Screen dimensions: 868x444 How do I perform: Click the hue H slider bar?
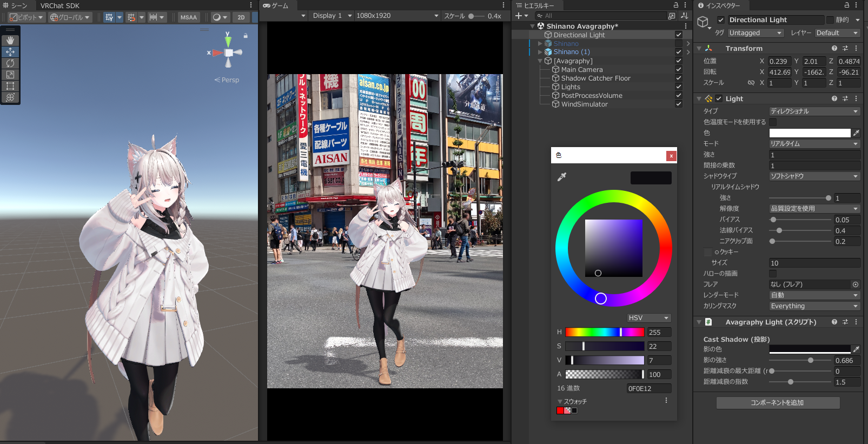tap(605, 332)
